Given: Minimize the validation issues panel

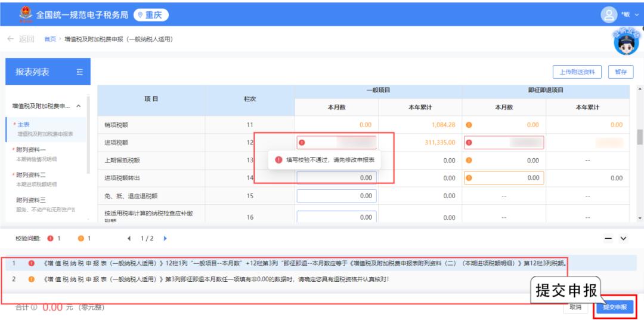Looking at the screenshot, I should pyautogui.click(x=609, y=239).
